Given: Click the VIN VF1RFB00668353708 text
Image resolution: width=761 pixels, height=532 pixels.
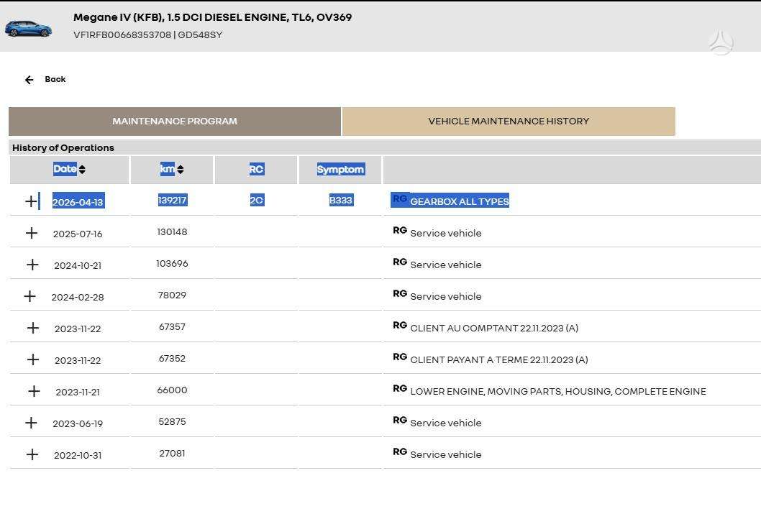Looking at the screenshot, I should tap(122, 35).
